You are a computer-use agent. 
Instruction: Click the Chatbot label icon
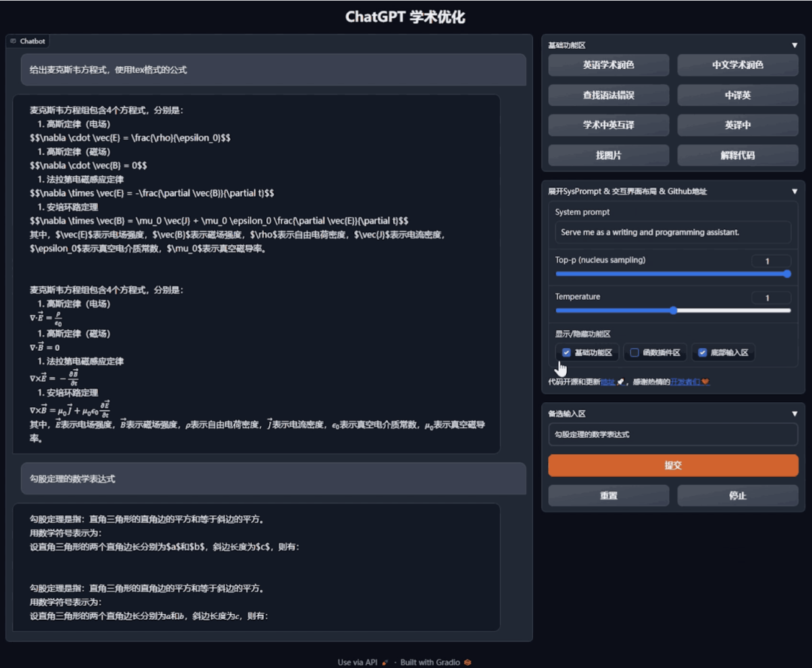pos(13,41)
